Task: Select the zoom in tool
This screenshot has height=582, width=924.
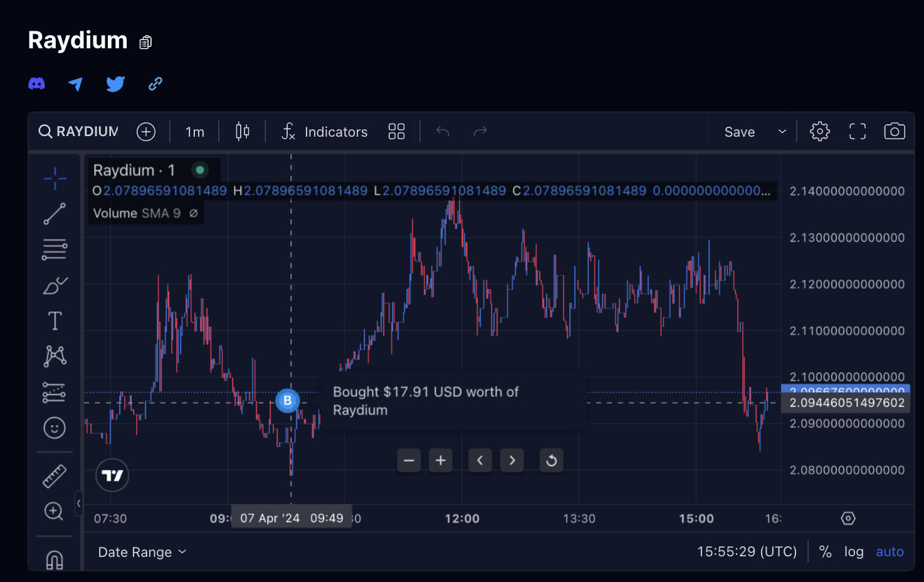Action: (x=55, y=511)
